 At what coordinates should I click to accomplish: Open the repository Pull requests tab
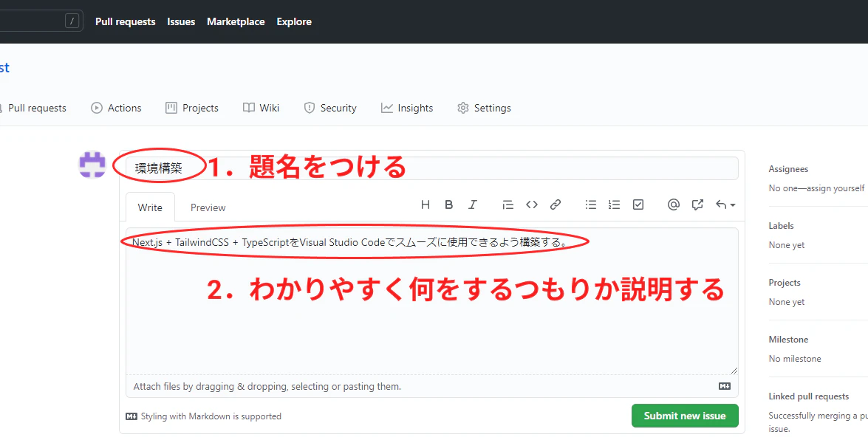point(33,108)
